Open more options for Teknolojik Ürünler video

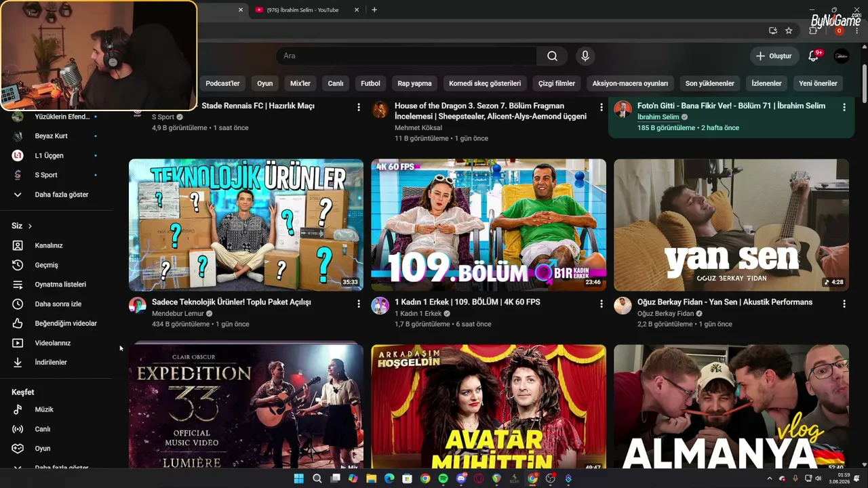359,304
